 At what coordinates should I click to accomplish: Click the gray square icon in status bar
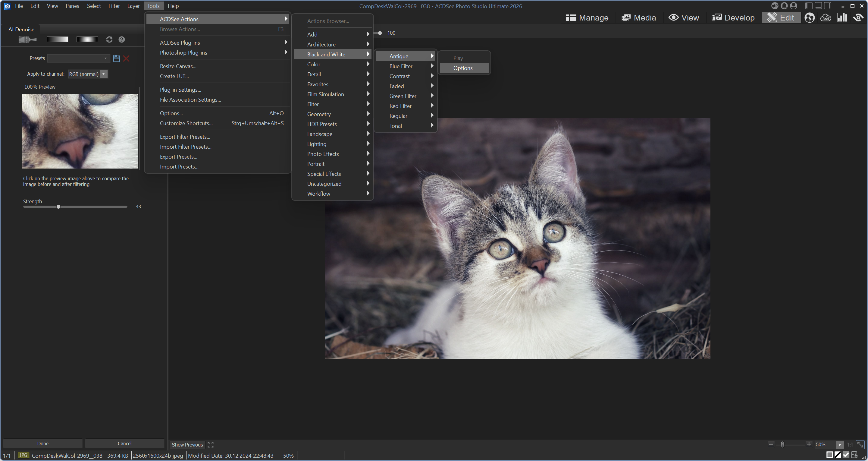point(830,455)
